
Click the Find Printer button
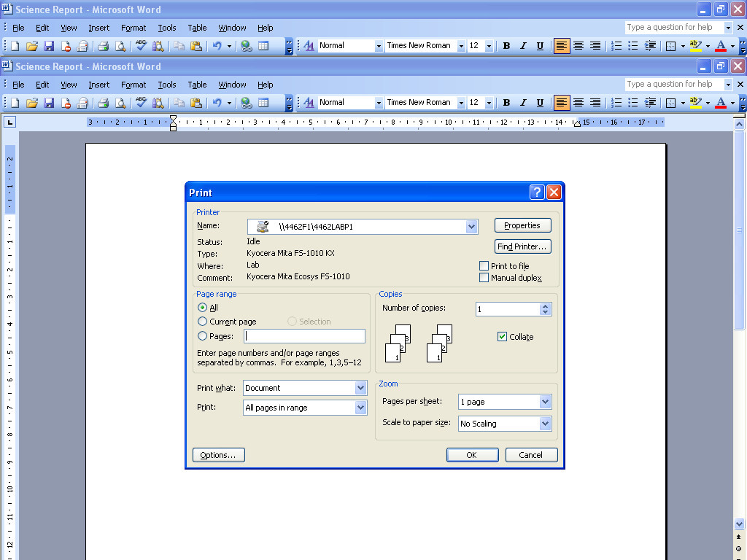(x=522, y=246)
